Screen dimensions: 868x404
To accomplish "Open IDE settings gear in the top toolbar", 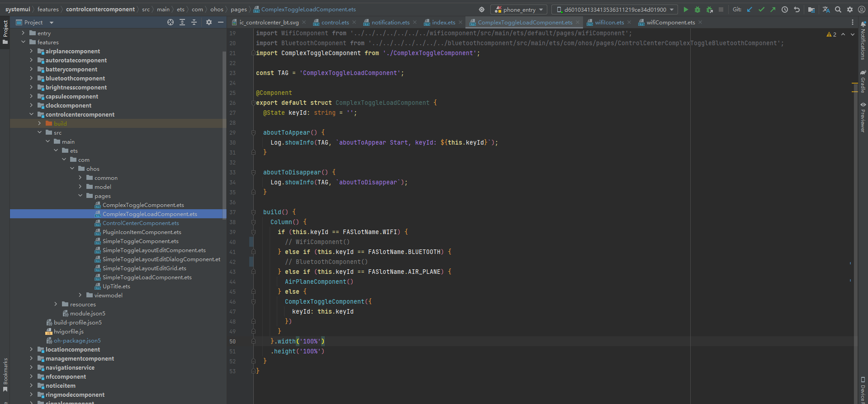I will (850, 9).
